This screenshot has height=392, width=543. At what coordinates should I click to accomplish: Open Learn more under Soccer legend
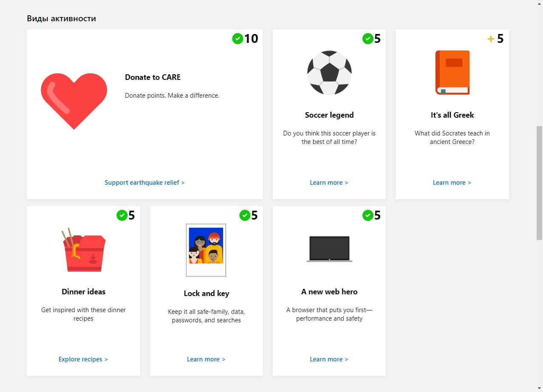[x=329, y=183]
